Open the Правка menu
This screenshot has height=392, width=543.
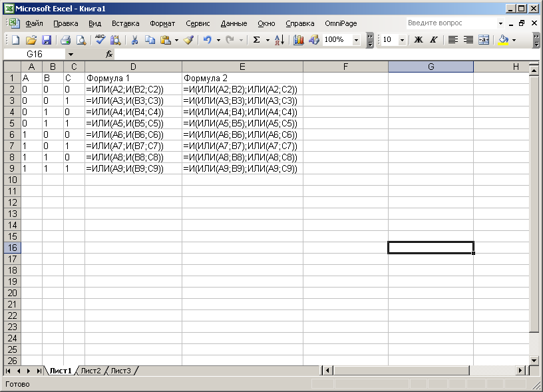click(x=65, y=23)
